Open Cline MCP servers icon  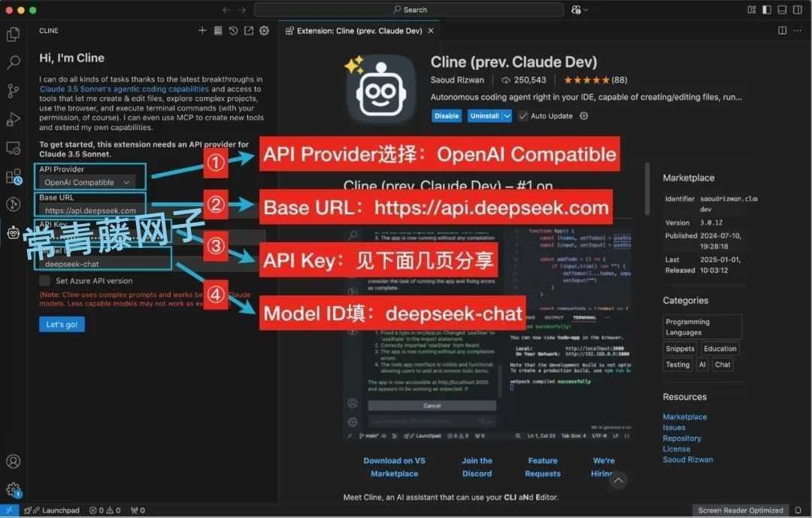tap(218, 31)
